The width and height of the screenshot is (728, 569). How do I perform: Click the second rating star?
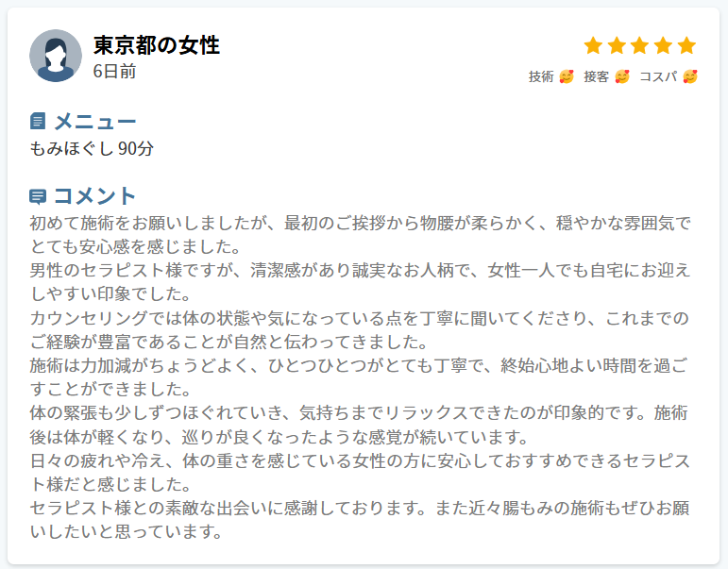coord(617,45)
